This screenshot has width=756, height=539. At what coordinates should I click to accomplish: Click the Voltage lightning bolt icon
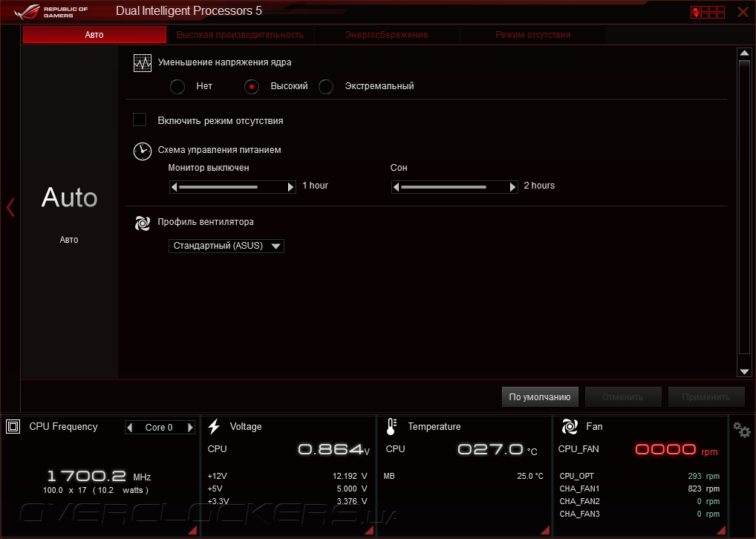[214, 427]
